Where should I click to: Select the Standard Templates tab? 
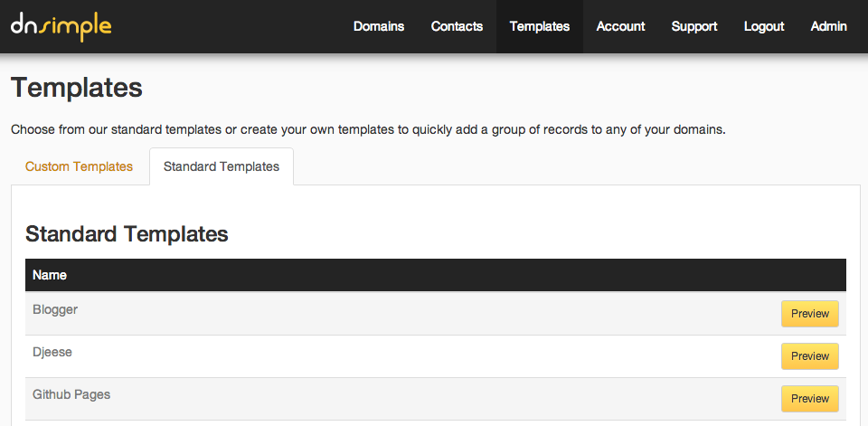coord(222,166)
